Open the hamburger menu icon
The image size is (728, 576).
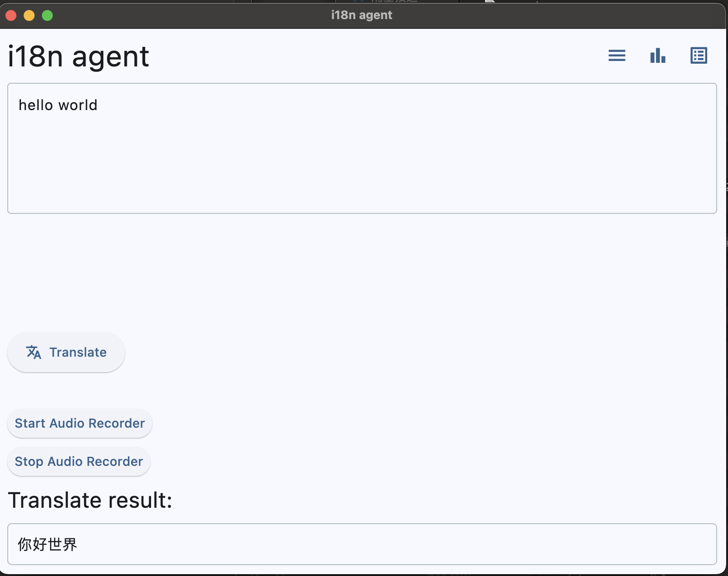coord(617,56)
